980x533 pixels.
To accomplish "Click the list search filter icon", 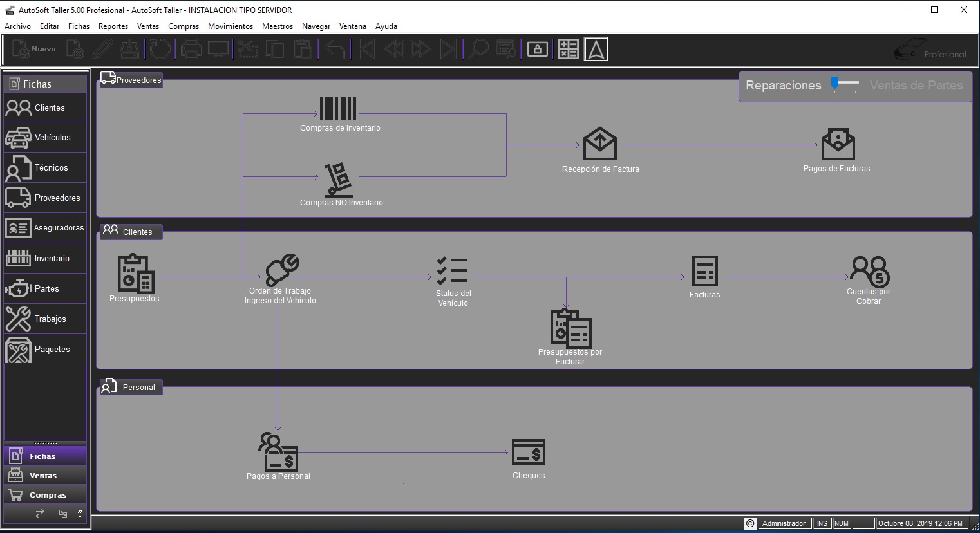I will pyautogui.click(x=506, y=49).
